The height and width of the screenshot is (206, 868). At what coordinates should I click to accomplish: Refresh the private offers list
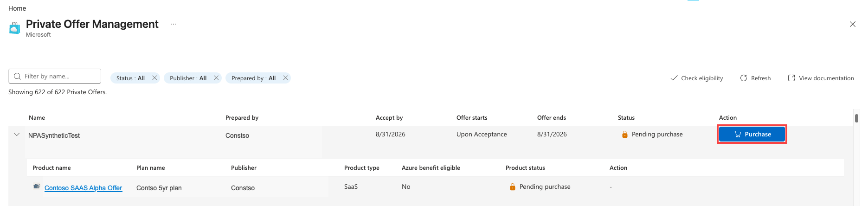click(x=755, y=78)
